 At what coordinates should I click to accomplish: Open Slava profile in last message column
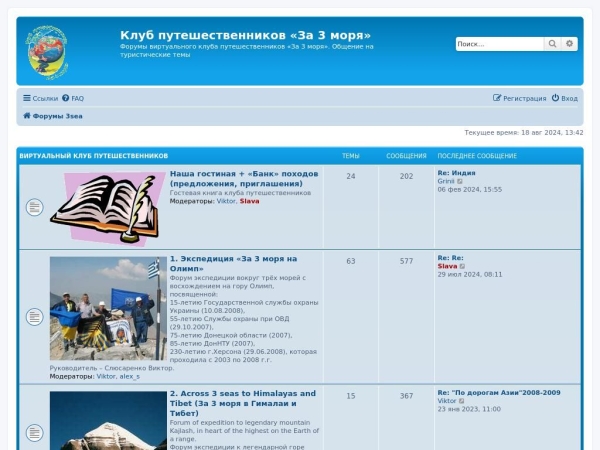[447, 266]
